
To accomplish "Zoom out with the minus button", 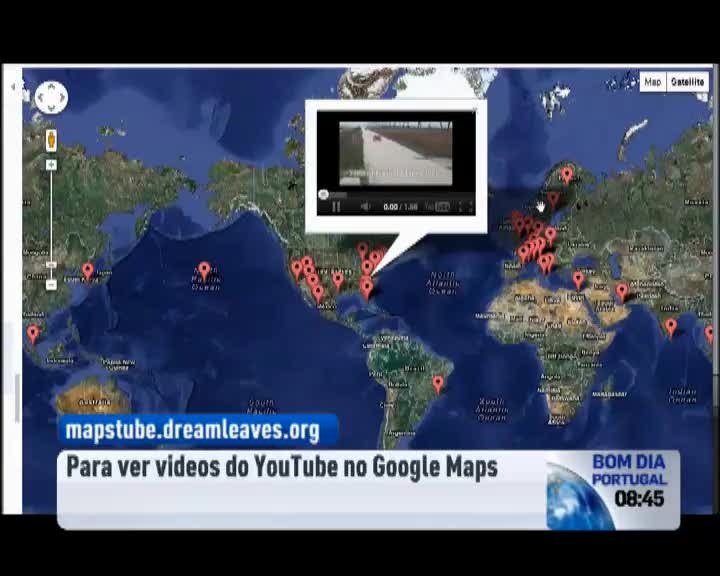I will tap(51, 285).
